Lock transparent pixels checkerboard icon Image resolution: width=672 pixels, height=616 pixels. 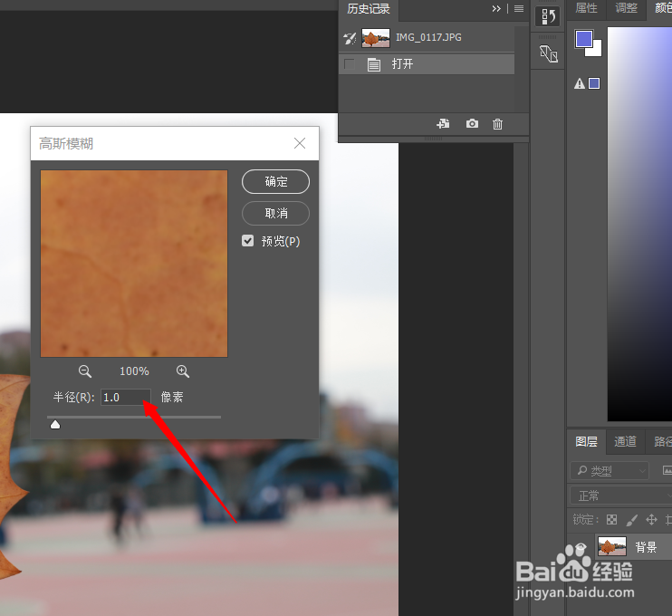click(611, 520)
